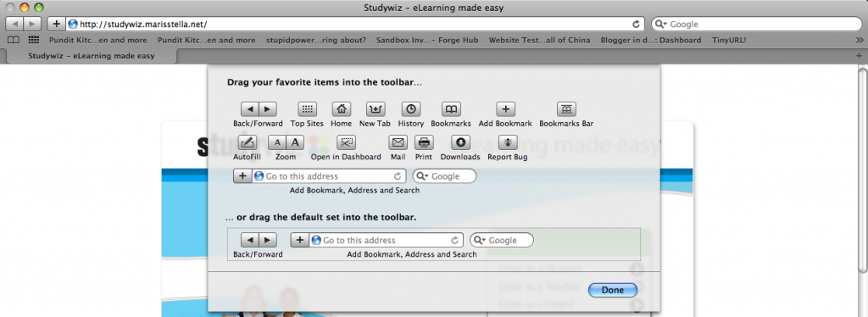Open the TinyURL! bookmark

[729, 40]
